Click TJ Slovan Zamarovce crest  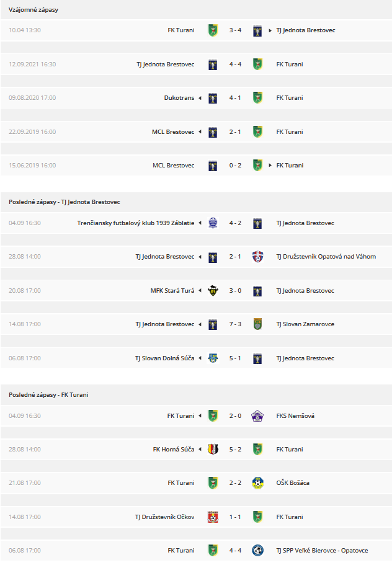click(x=258, y=324)
